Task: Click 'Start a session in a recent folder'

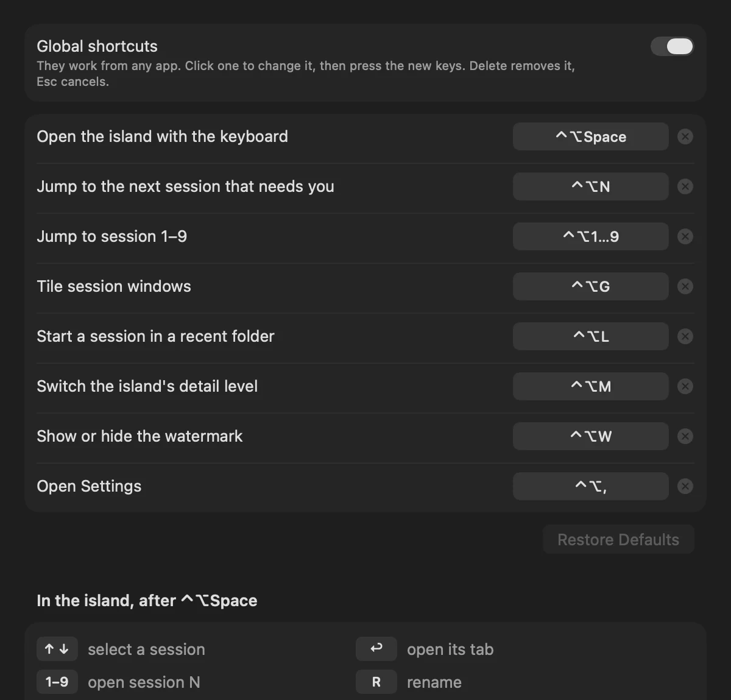Action: click(155, 336)
